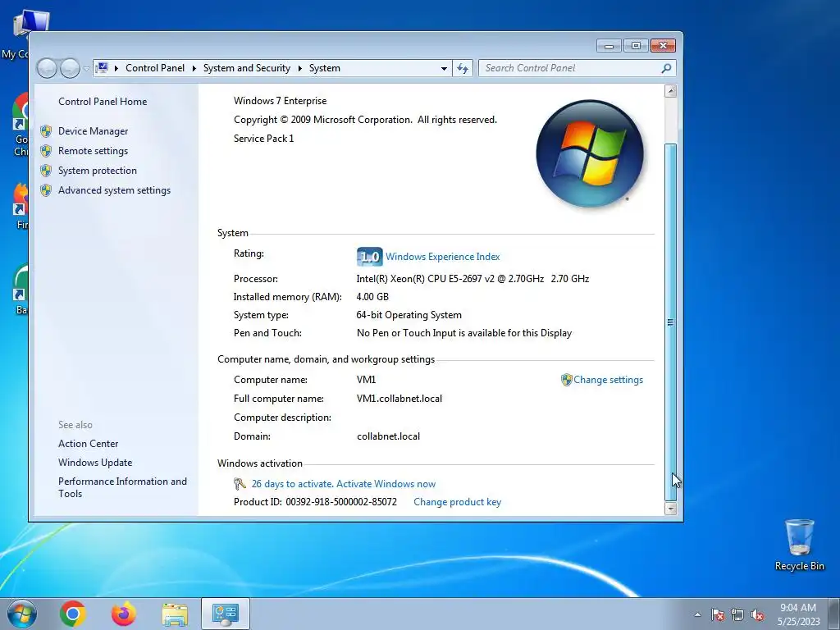Screen dimensions: 840x630
Task: Open System protection link
Action: click(98, 171)
